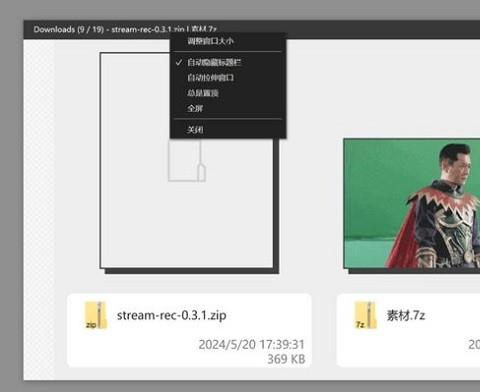Click the checkmark icon next to 自动隐藏标题栏
Screen dimensions: 480x392
179,62
